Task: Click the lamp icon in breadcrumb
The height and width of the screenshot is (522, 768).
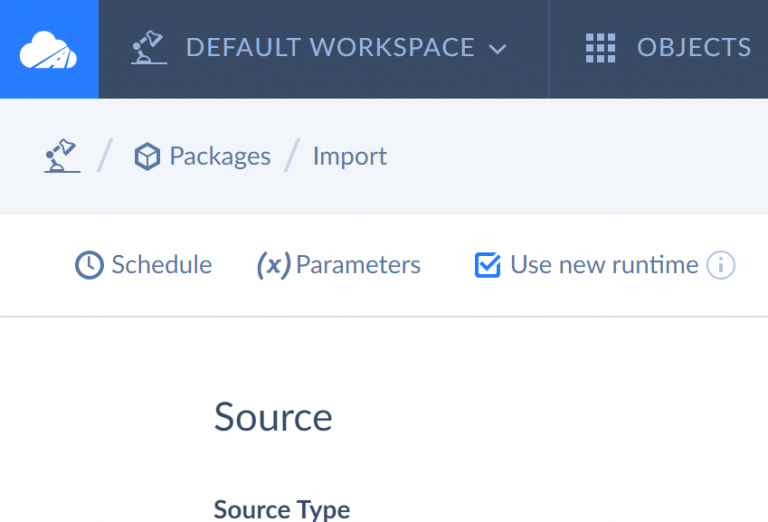Action: coord(62,156)
